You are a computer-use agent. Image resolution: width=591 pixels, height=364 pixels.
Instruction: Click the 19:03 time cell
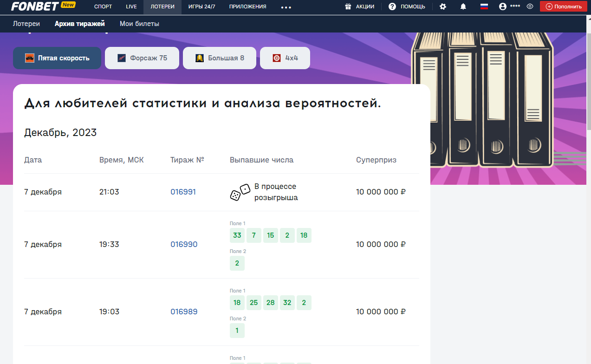click(109, 312)
